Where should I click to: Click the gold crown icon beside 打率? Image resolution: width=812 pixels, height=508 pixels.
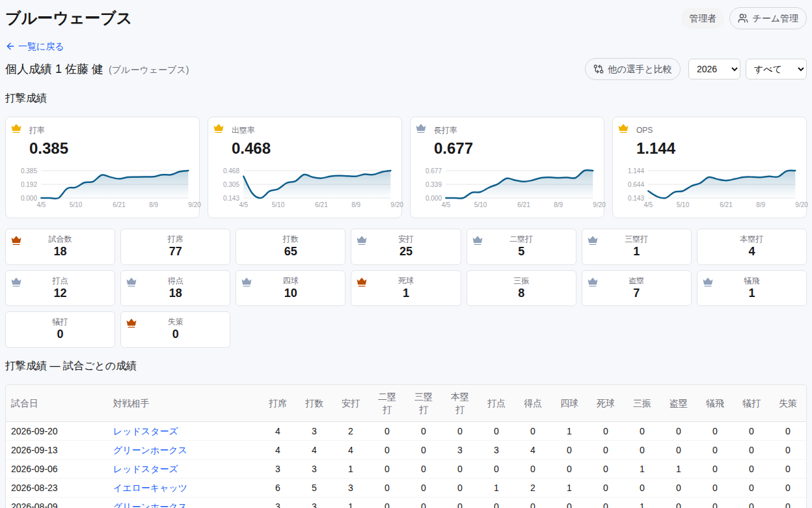[x=16, y=128]
